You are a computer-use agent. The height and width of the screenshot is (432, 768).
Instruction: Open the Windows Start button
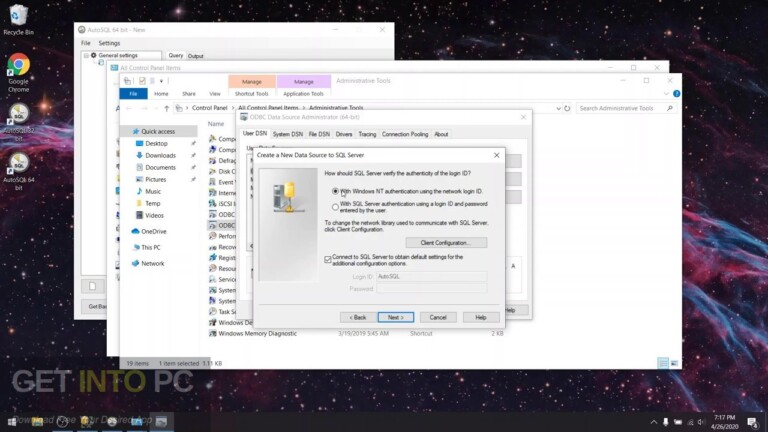coord(12,422)
